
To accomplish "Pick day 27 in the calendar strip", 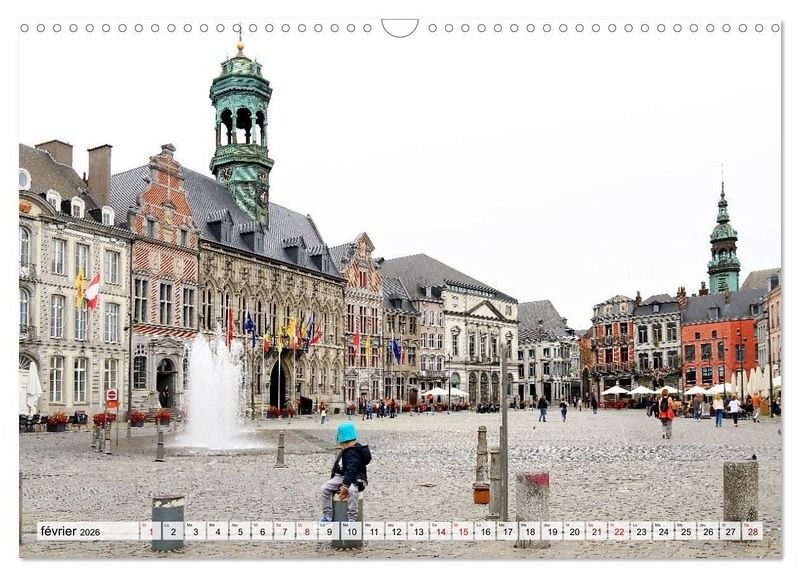I will [730, 531].
